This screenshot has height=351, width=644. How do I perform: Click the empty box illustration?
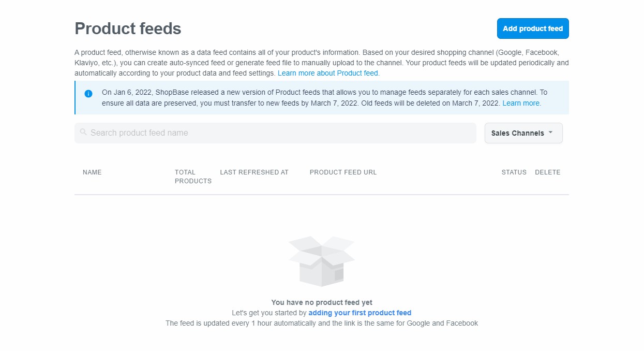point(321,260)
